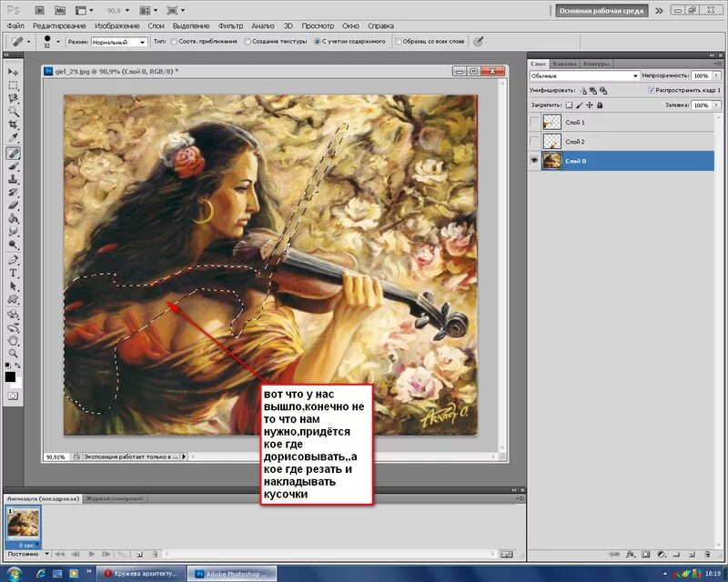Select the Eraser tool

pos(13,206)
